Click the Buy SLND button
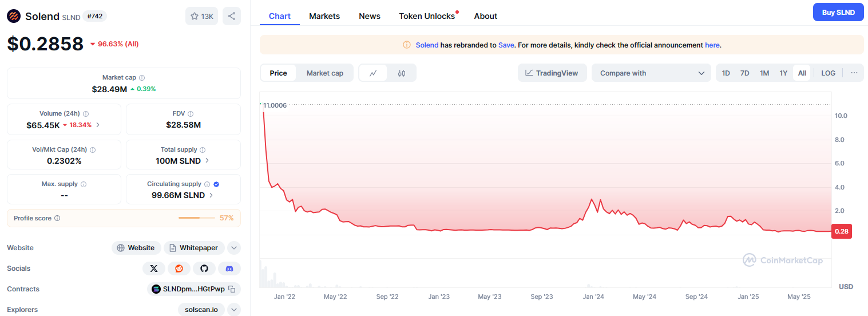868x316 pixels. click(838, 12)
